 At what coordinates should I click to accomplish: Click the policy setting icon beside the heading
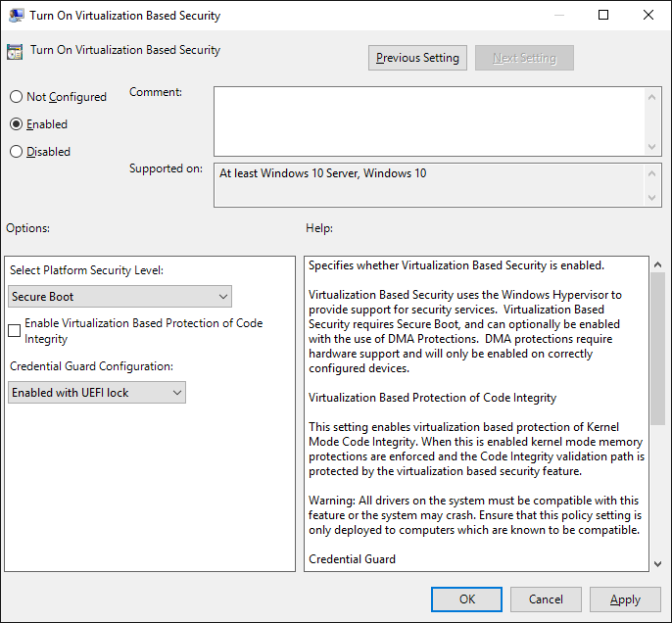click(15, 51)
